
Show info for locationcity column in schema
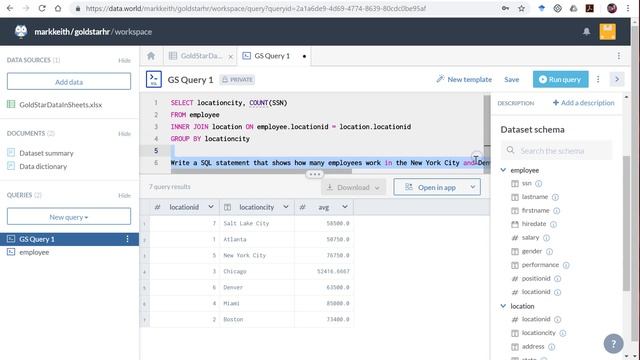tap(563, 333)
